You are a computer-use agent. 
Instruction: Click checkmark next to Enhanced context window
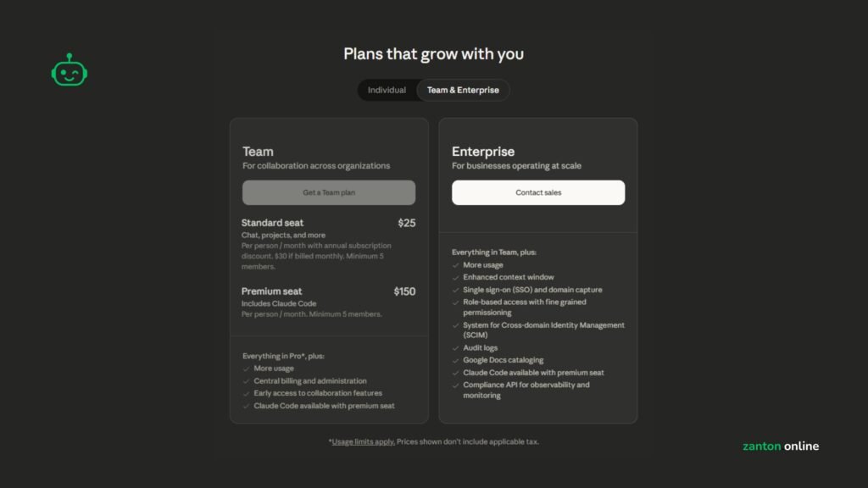click(x=455, y=277)
